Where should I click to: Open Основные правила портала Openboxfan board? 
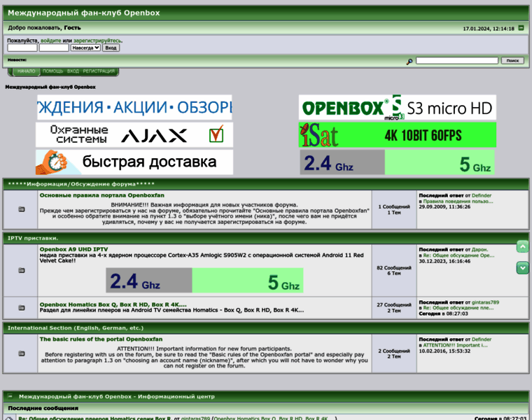pos(101,195)
